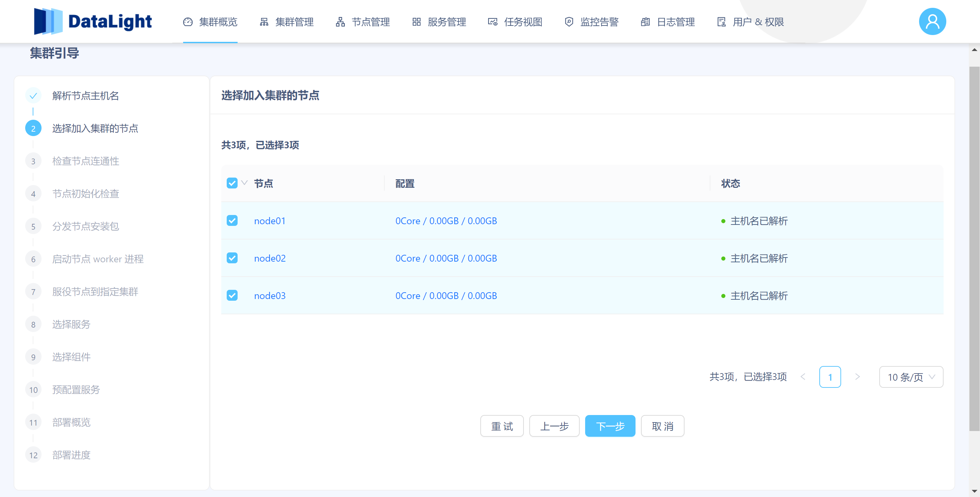Click the 取 消 cancel button
The height and width of the screenshot is (497, 980).
tap(662, 426)
